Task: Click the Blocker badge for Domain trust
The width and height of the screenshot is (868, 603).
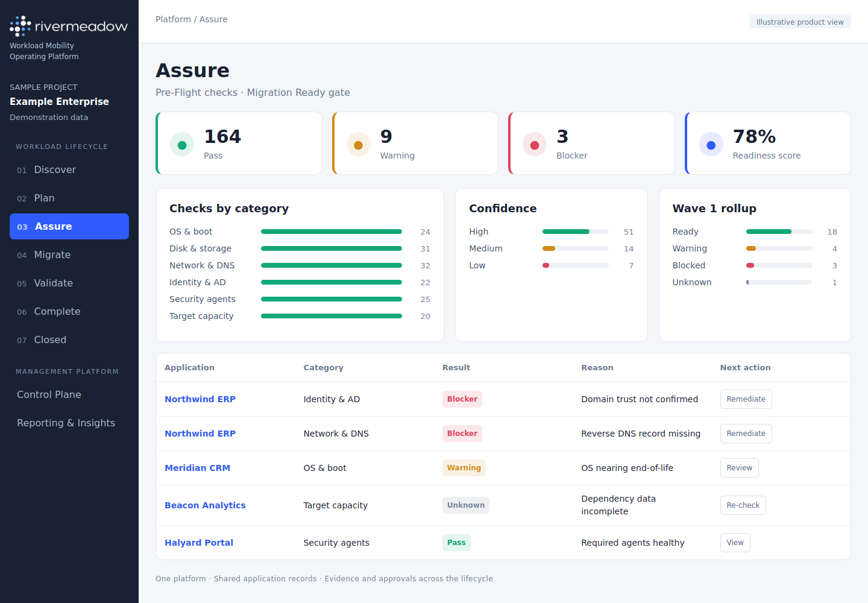Action: [462, 399]
